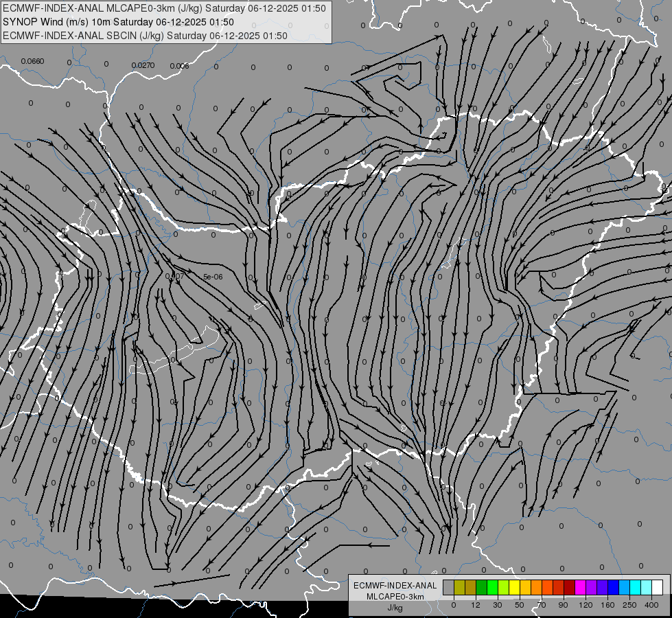Click the legend scale label '50'

pos(520,605)
